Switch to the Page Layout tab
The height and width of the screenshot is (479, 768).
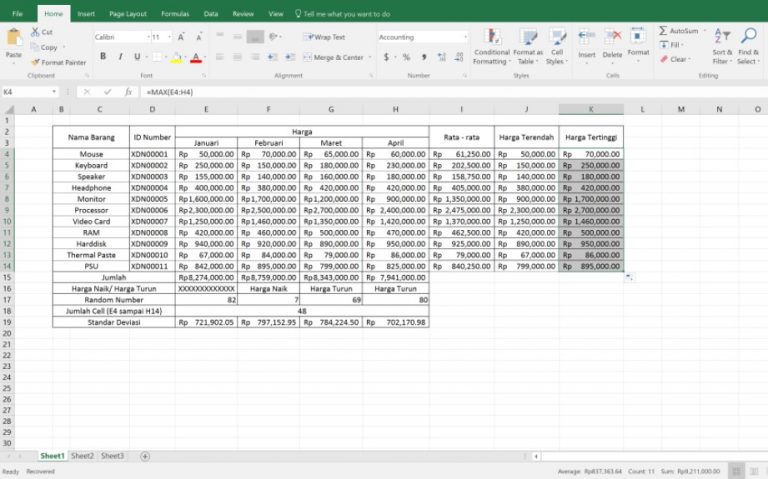pyautogui.click(x=128, y=14)
